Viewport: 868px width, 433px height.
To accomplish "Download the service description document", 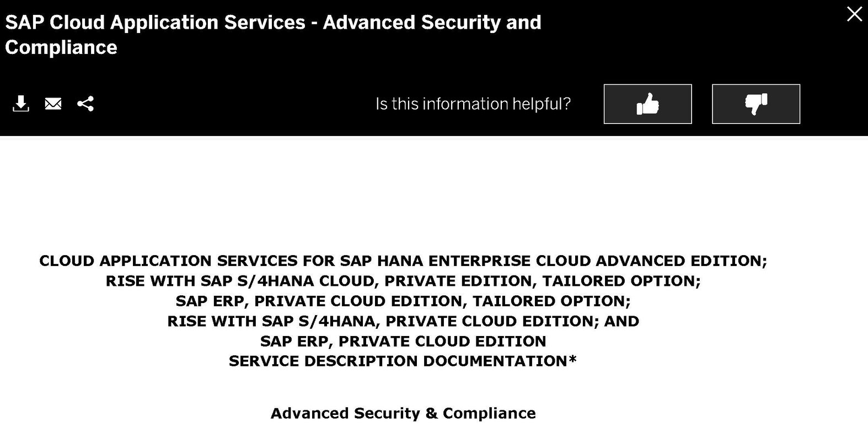I will [21, 104].
